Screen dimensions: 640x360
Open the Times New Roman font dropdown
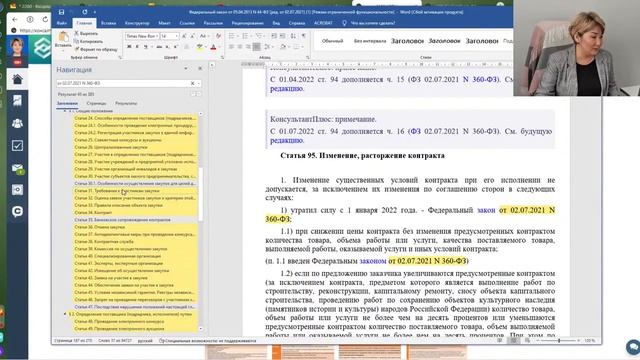157,36
